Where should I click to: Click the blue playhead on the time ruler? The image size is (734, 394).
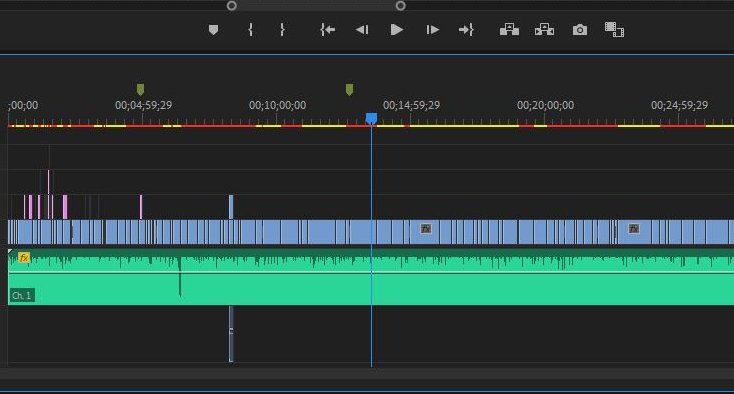371,118
